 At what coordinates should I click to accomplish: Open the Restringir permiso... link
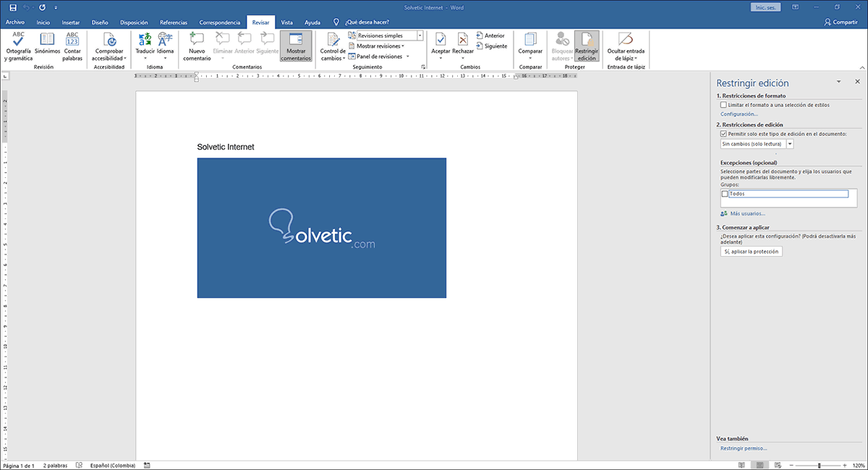[x=744, y=448]
